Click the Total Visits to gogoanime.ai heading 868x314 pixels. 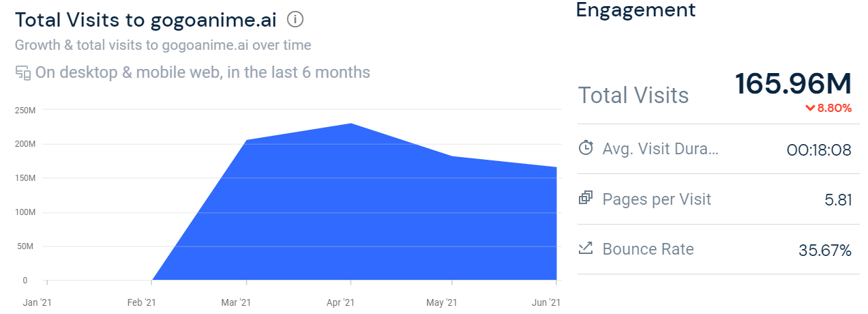(x=145, y=20)
